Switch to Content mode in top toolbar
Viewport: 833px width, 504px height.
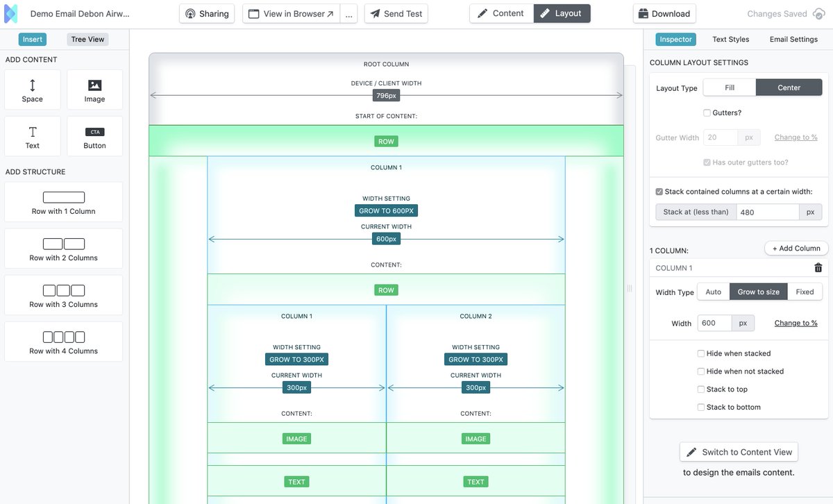(501, 13)
